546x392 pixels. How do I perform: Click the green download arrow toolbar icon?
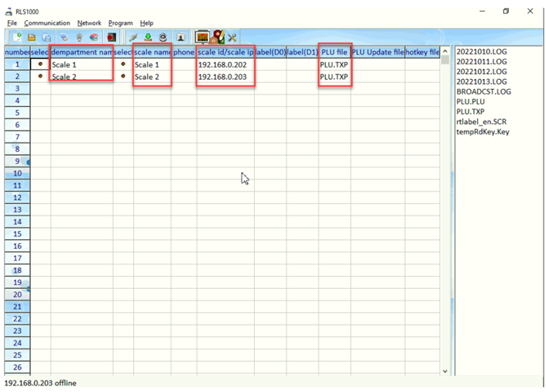[x=148, y=37]
